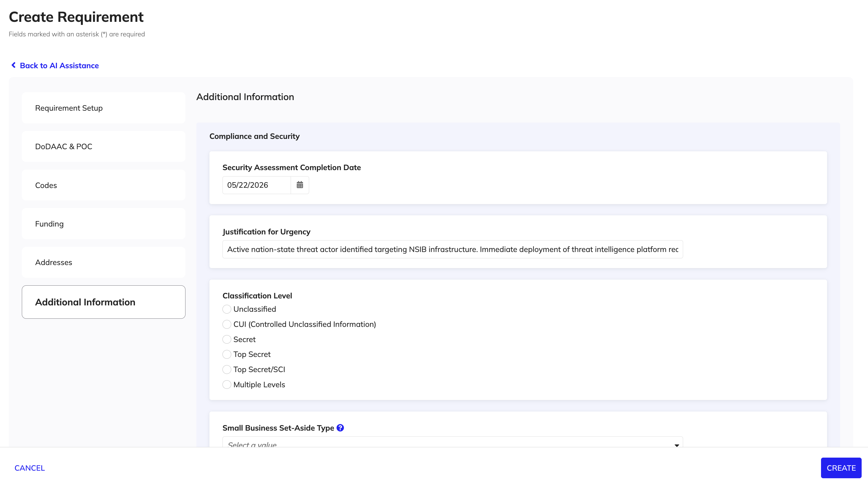Select the Top Secret/SCI option
The height and width of the screenshot is (484, 868).
(227, 369)
